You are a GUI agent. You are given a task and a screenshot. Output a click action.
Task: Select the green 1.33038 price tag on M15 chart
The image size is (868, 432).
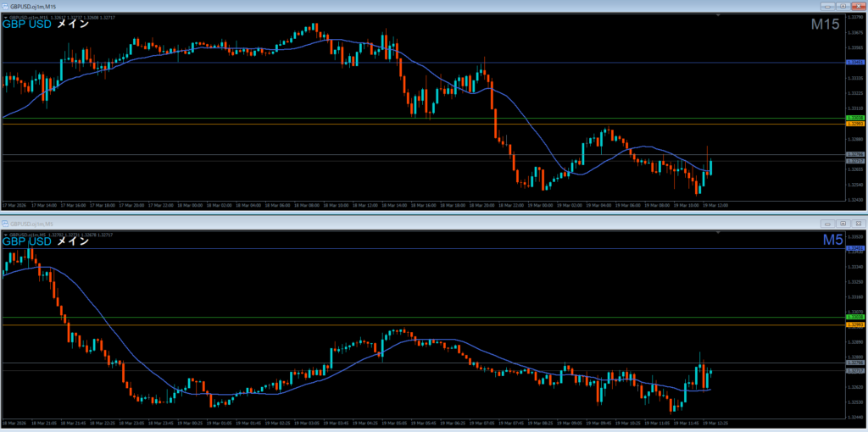click(855, 118)
